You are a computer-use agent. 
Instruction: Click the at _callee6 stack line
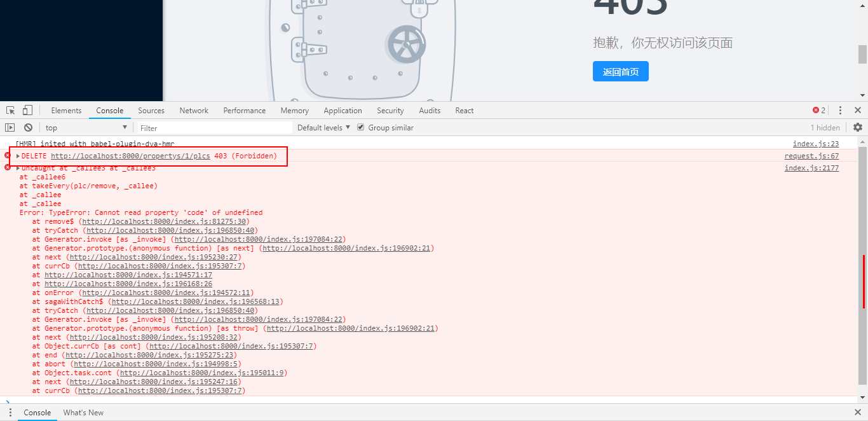(x=43, y=177)
